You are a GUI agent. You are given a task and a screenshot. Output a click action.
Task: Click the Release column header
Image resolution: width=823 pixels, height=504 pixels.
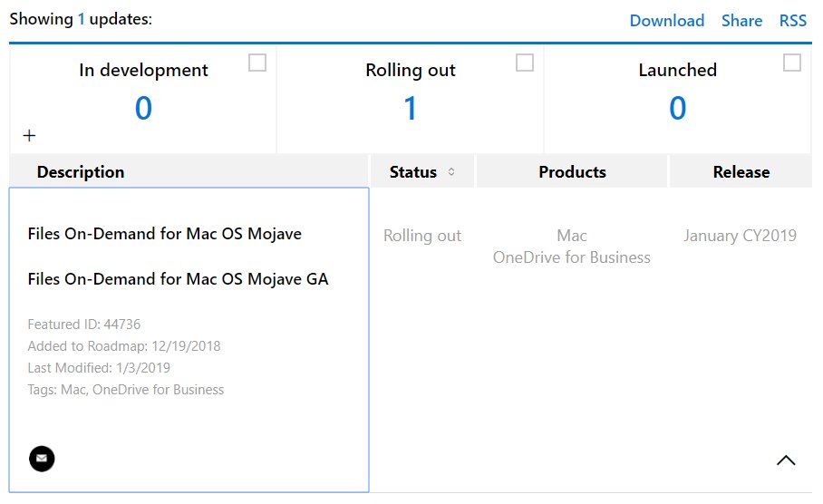tap(741, 172)
